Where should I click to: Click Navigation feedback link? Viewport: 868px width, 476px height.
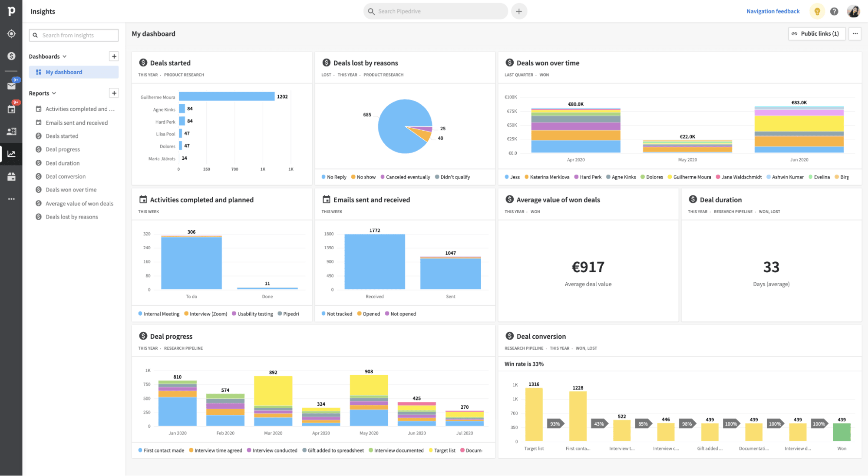(x=774, y=11)
